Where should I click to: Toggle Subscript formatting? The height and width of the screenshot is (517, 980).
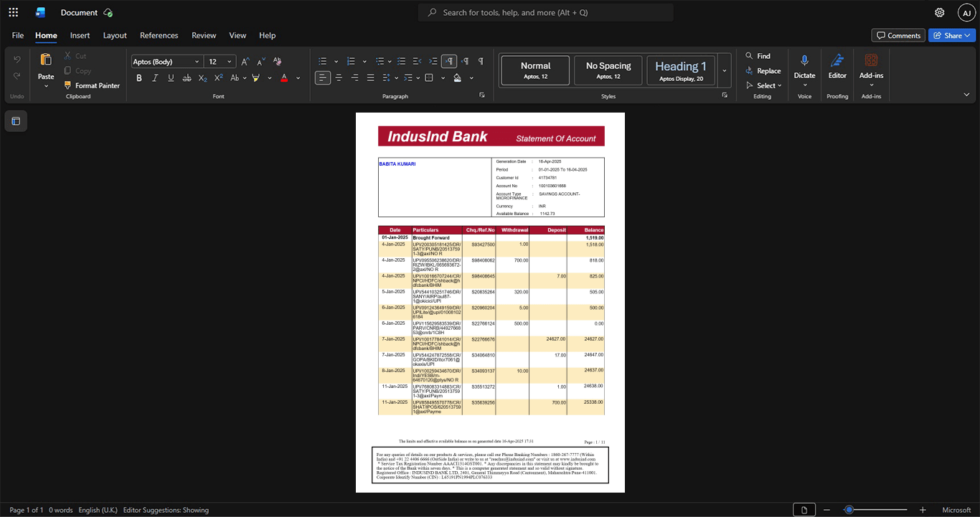coord(202,77)
